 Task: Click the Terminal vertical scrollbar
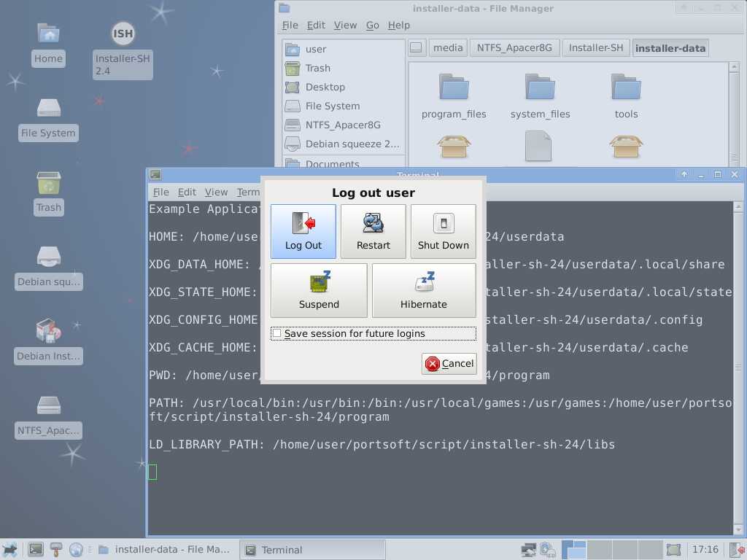[738, 367]
